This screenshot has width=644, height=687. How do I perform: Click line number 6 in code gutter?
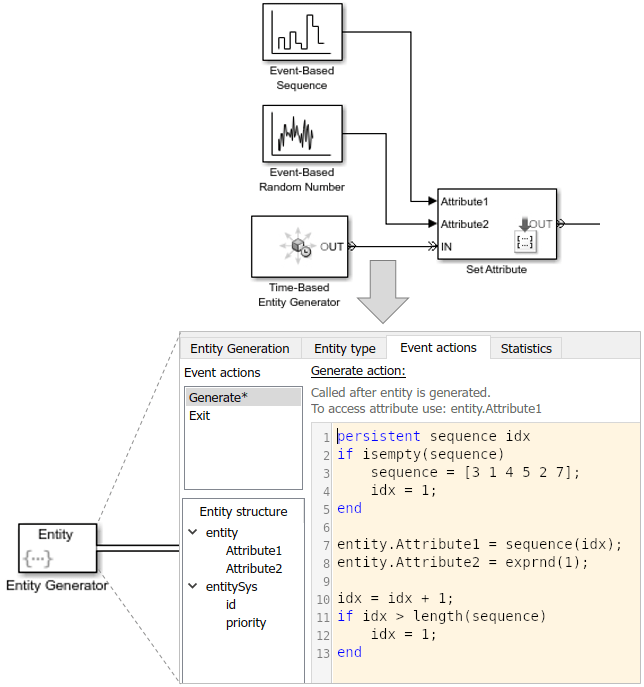tap(326, 528)
